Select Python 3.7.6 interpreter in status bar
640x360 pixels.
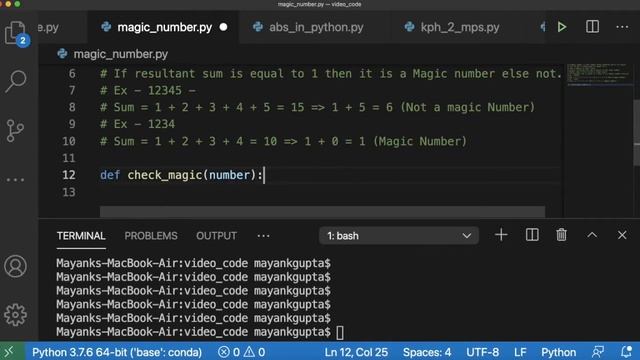point(117,352)
